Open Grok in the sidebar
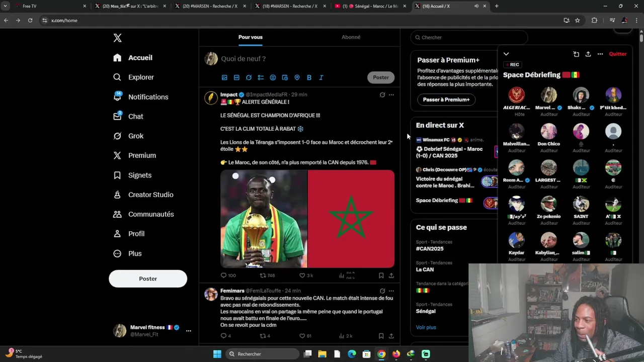Viewport: 644px width, 362px height. 128,136
